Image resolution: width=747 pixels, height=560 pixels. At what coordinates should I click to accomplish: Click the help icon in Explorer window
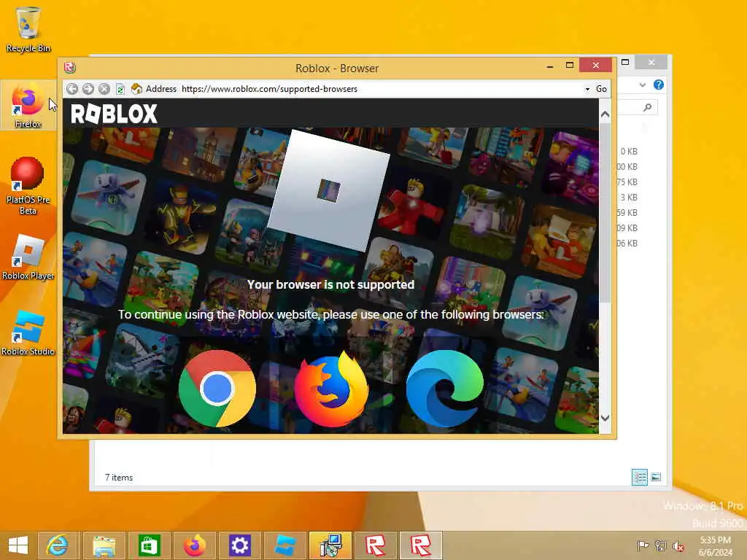(659, 85)
